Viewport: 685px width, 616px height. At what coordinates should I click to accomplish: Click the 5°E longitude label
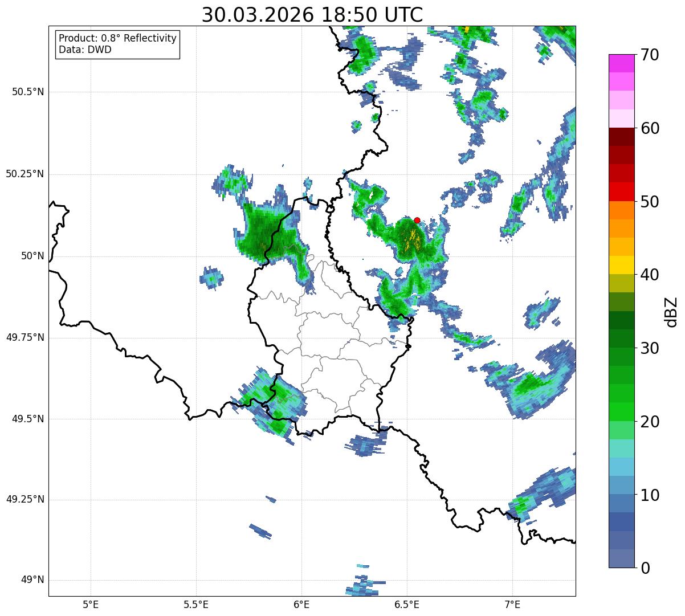coord(91,604)
